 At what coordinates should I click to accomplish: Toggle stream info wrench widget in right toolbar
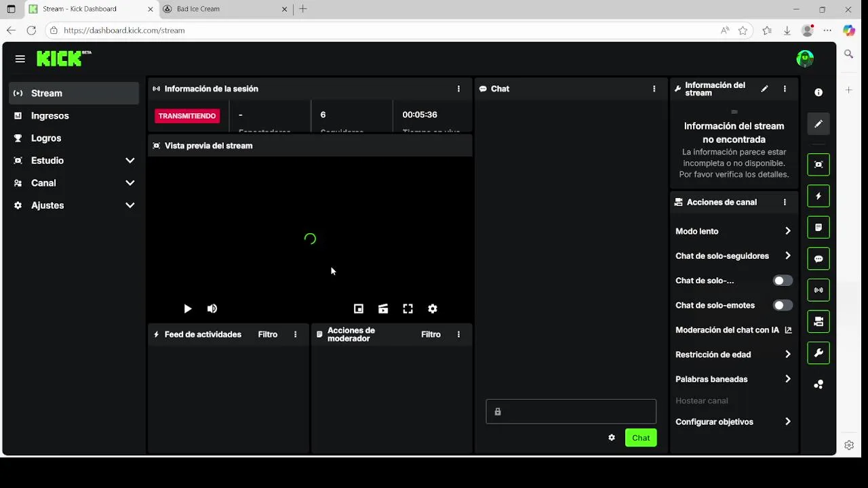(818, 353)
